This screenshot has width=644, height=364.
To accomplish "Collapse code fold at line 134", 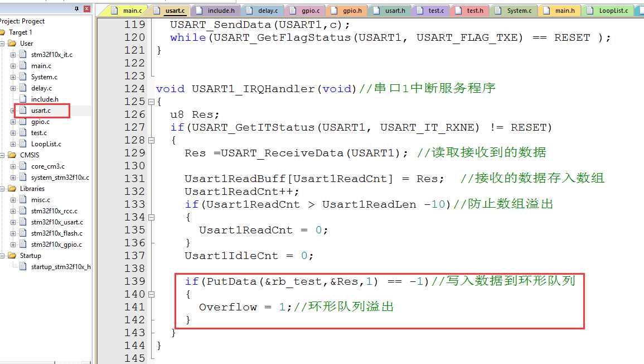I will tap(151, 217).
